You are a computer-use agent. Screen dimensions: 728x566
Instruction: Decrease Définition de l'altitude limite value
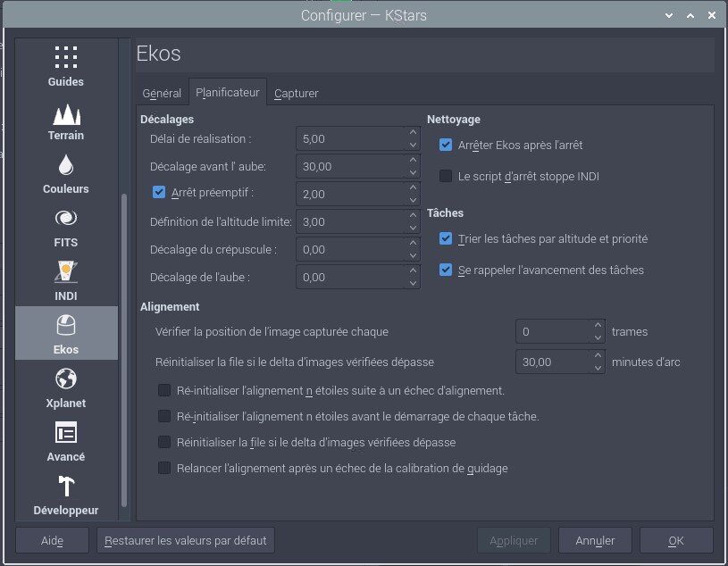[413, 228]
